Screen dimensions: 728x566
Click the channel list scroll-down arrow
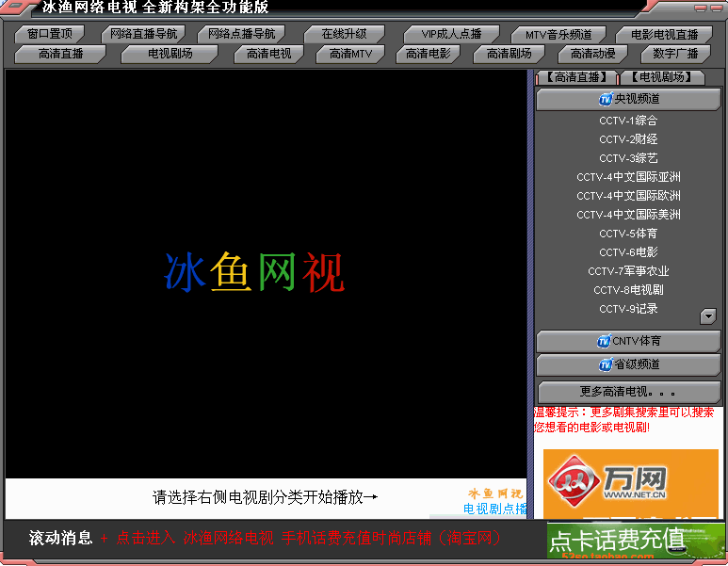pyautogui.click(x=708, y=316)
